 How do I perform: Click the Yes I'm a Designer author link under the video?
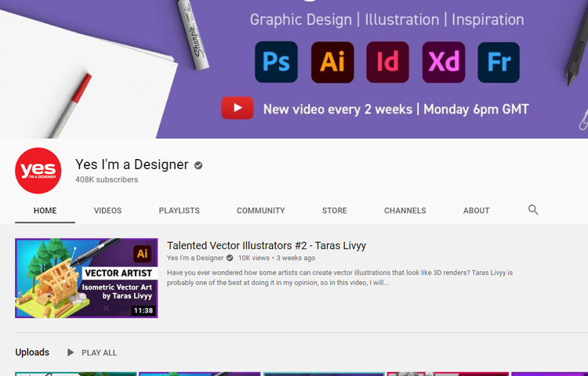coord(195,258)
